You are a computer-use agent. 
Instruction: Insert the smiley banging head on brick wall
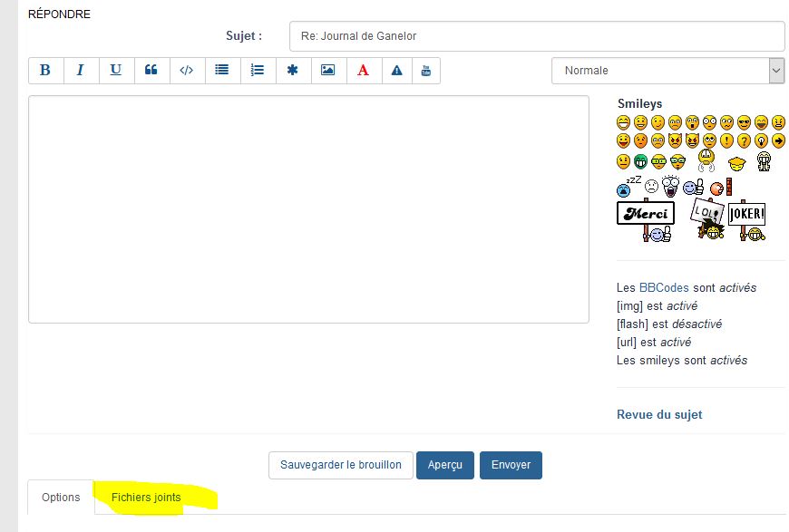click(721, 187)
